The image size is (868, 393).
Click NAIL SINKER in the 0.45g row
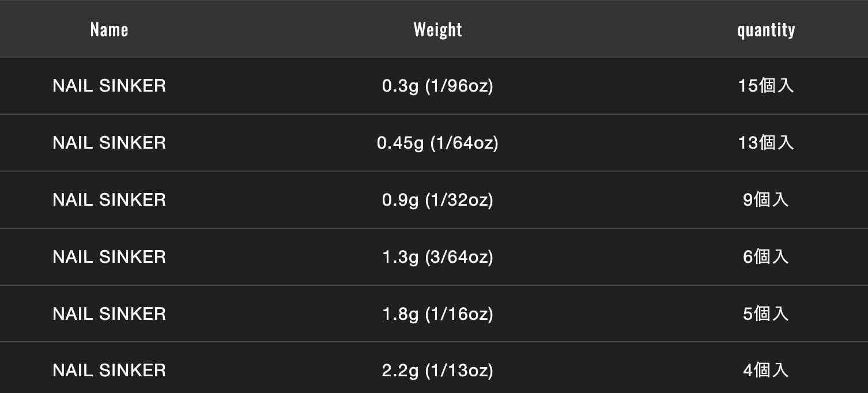point(109,143)
